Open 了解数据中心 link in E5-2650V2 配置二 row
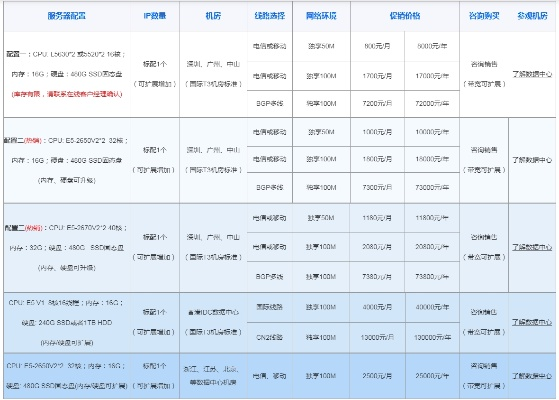 [532, 160]
